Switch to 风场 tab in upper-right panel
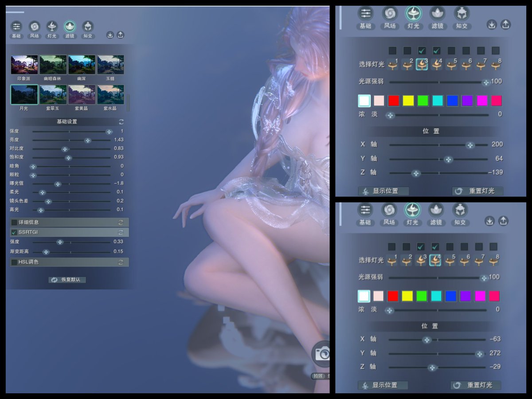 tap(390, 18)
